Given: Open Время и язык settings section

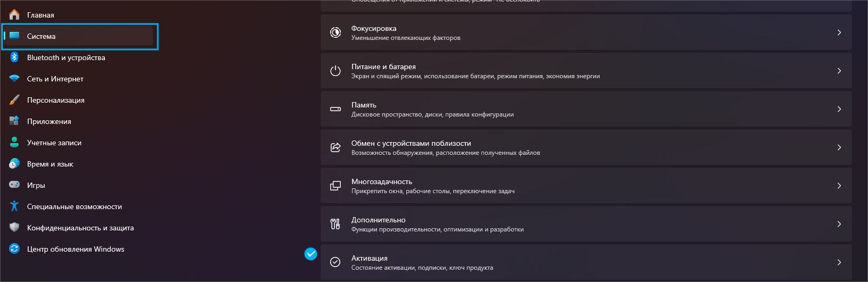Looking at the screenshot, I should tap(50, 164).
